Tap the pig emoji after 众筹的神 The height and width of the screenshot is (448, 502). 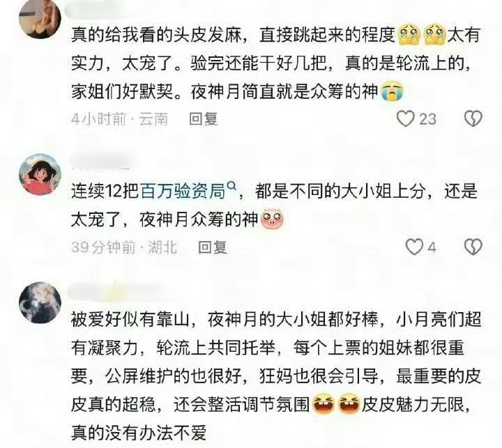[273, 219]
